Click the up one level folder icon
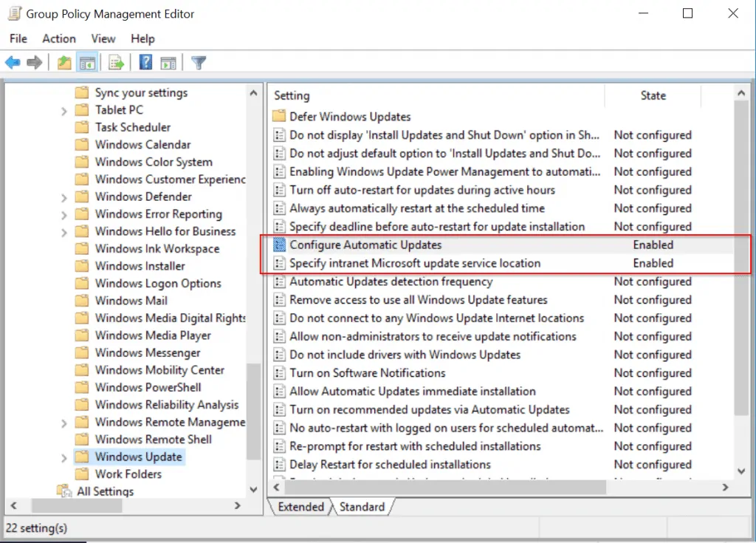 click(x=63, y=62)
